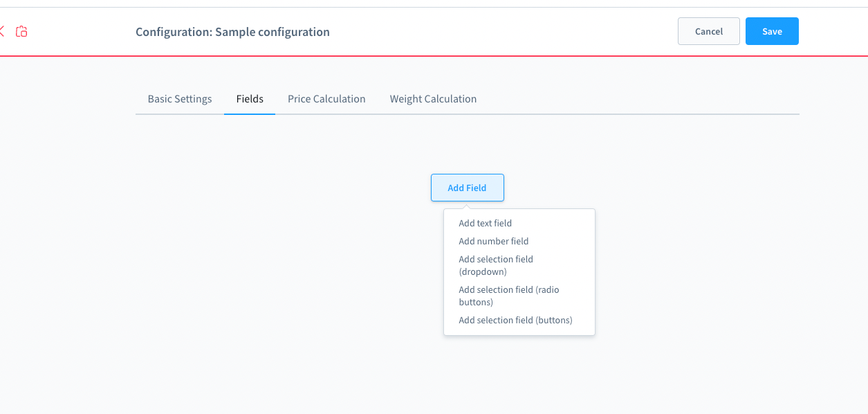Select Add selection field (dropdown) entry
Screen dimensions: 868x414
[x=496, y=265]
